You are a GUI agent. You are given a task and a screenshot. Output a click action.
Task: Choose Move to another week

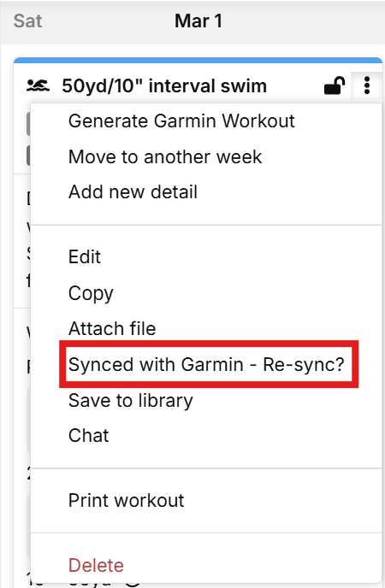tap(165, 156)
